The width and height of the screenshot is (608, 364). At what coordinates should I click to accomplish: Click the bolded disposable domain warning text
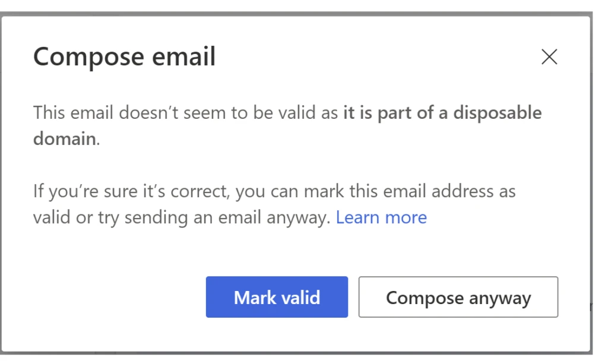[x=439, y=113]
